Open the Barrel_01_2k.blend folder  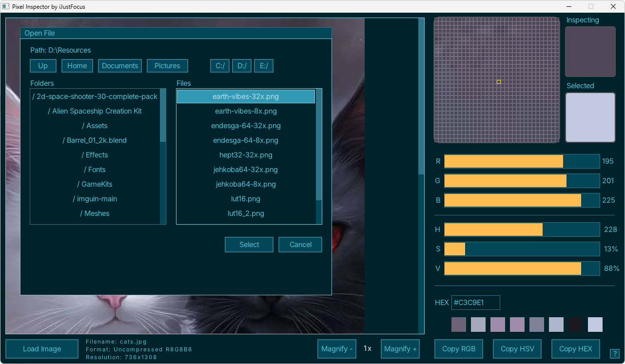[x=95, y=140]
